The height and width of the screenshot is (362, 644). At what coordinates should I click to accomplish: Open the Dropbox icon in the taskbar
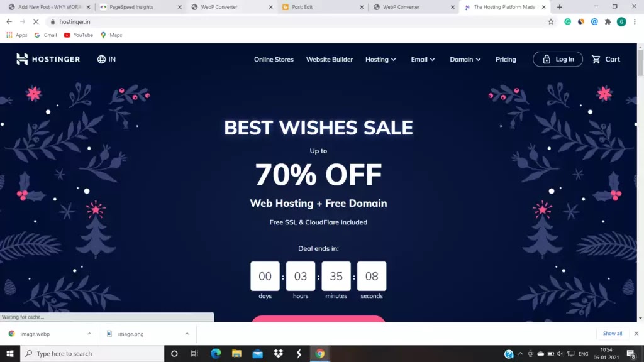point(278,353)
